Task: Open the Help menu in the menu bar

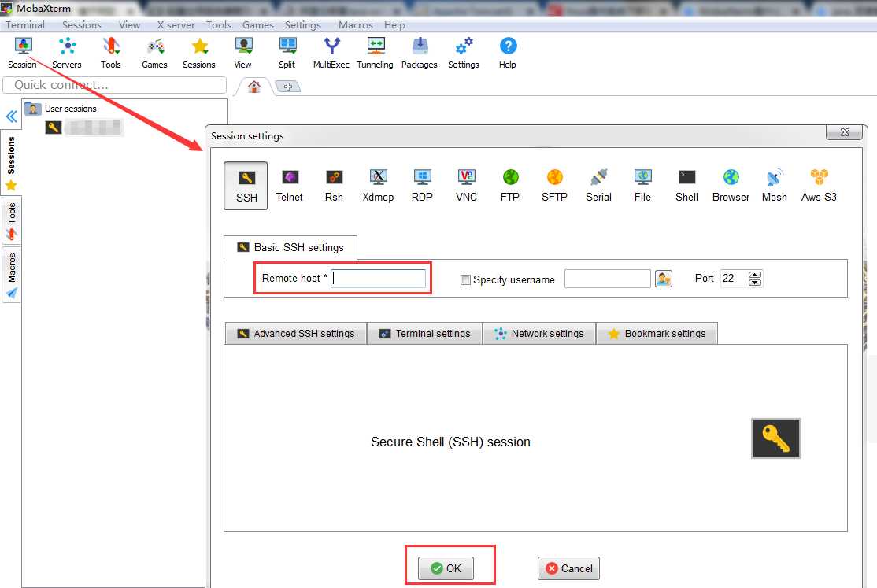Action: point(394,25)
